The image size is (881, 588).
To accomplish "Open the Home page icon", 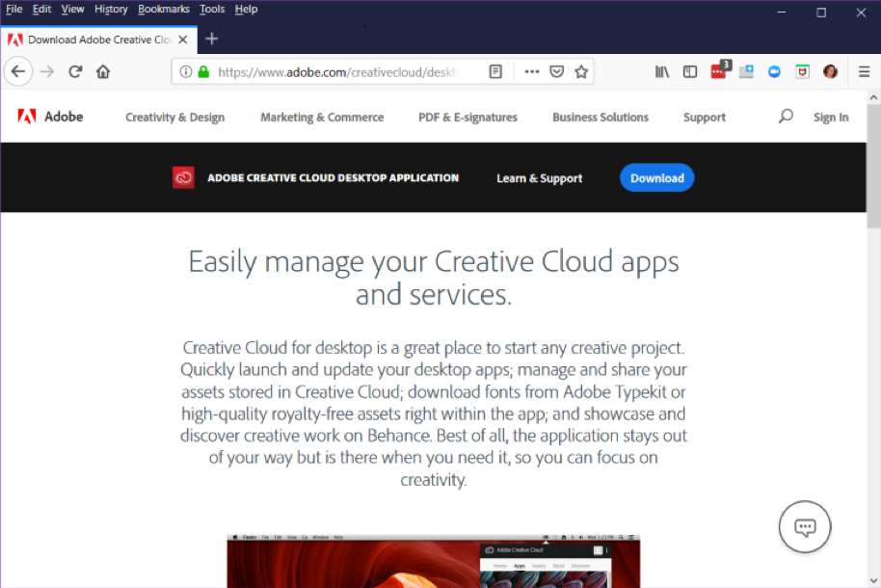I will [x=103, y=71].
